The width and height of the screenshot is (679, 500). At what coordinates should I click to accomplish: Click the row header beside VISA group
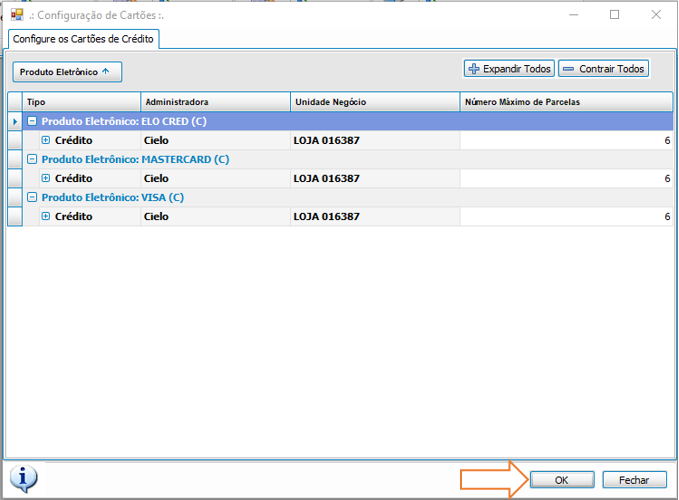tap(15, 197)
